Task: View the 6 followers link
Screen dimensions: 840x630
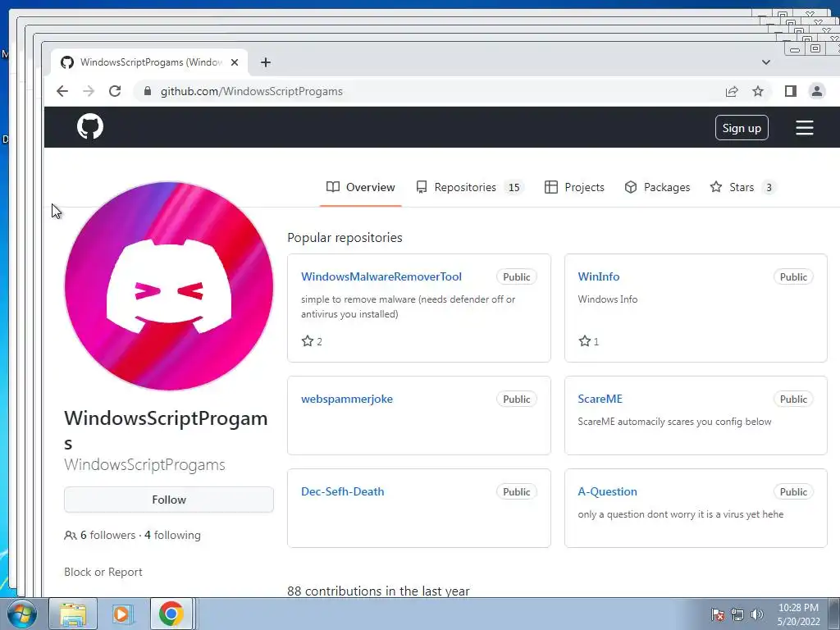Action: 100,535
